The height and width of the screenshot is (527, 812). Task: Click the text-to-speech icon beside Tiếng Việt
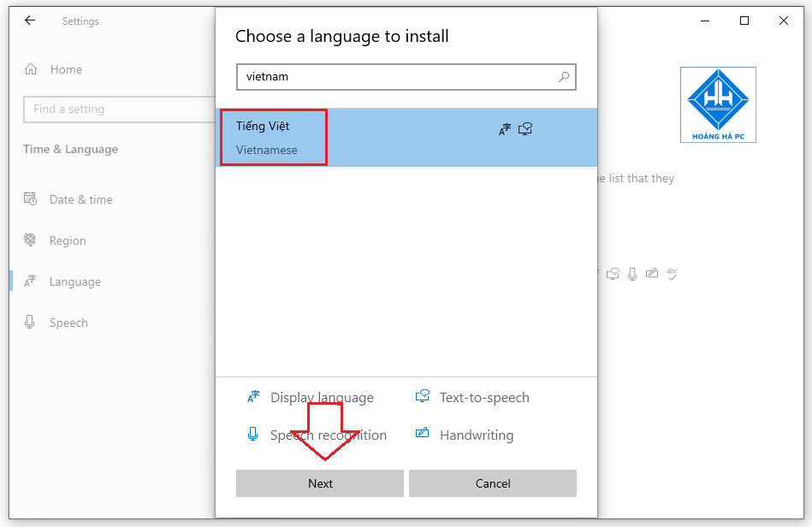pos(525,128)
